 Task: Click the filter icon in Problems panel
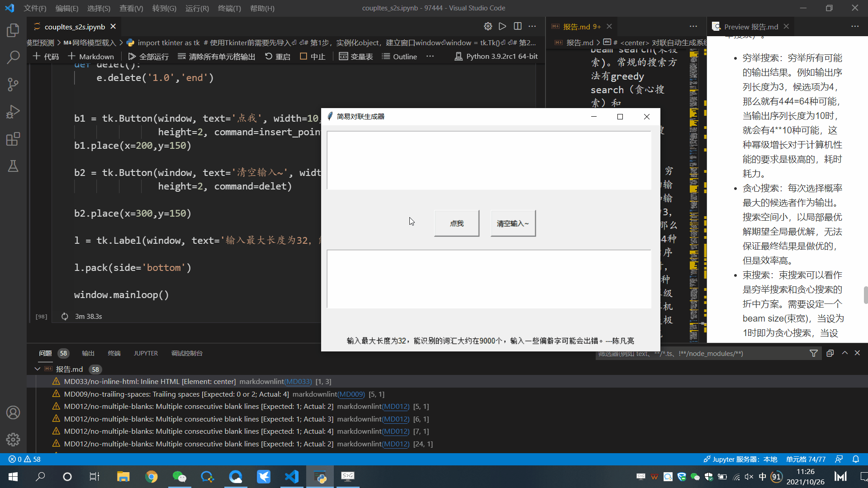pyautogui.click(x=813, y=353)
